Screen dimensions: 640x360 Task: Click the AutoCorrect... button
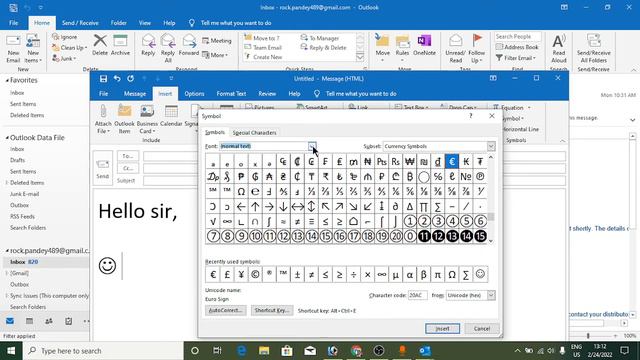point(225,310)
